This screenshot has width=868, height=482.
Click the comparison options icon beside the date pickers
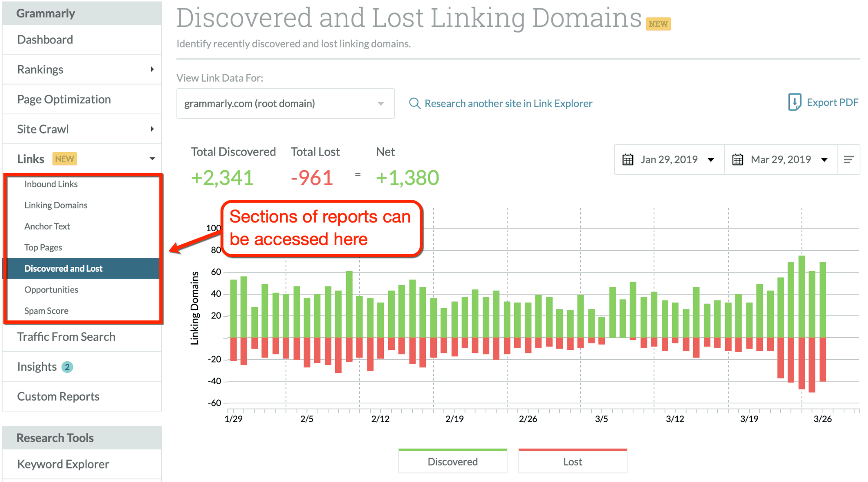(x=848, y=159)
